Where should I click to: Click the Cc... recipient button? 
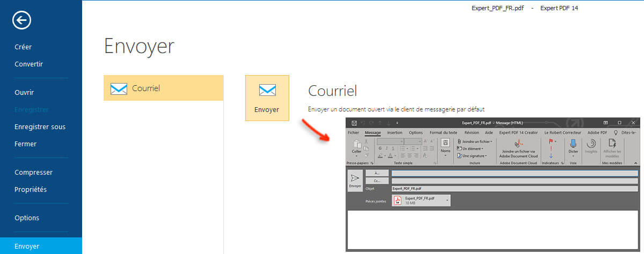pyautogui.click(x=377, y=181)
